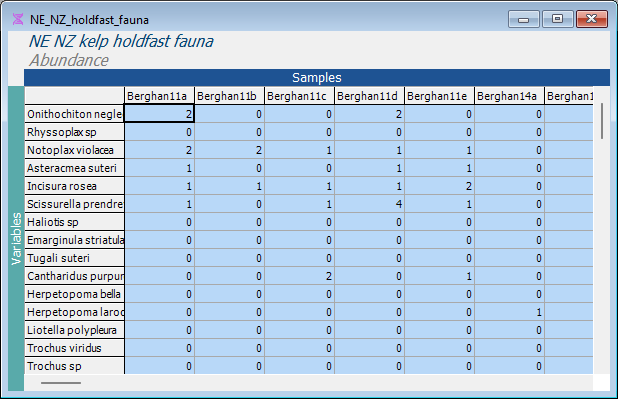The width and height of the screenshot is (618, 399).
Task: Select the Berghan11e column header
Action: click(x=439, y=96)
